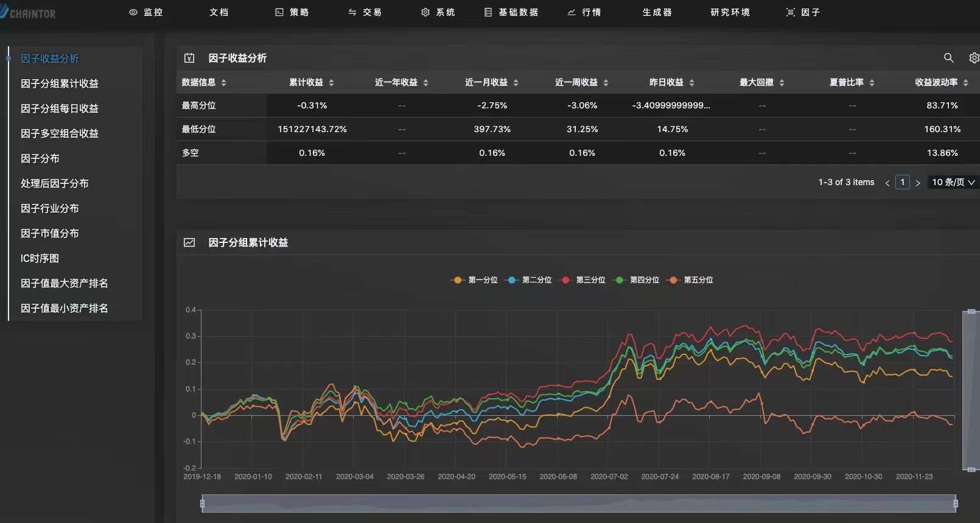
Task: Sort table by 数据信息 column
Action: (223, 83)
